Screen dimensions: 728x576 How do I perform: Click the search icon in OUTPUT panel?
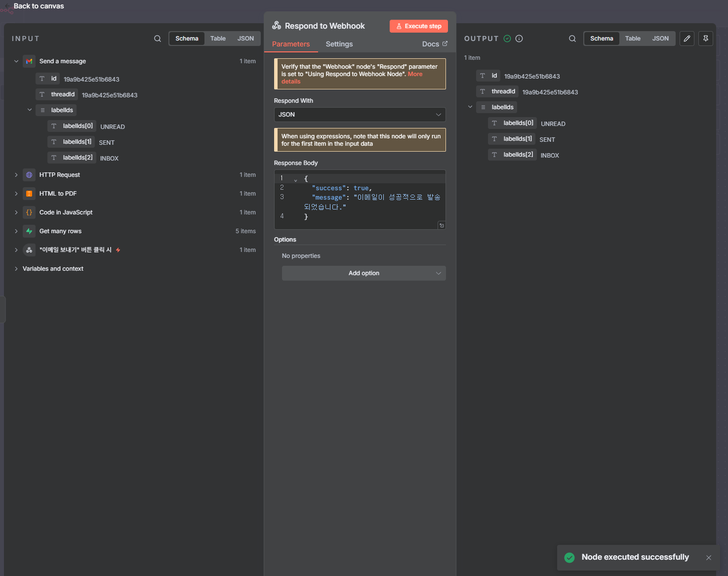click(x=572, y=39)
